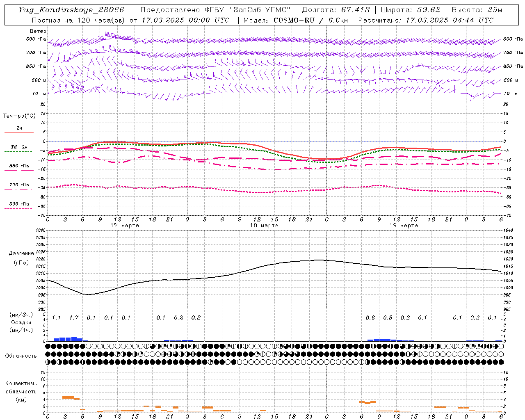Screen dimensions: 525x420
Task: Click the Рассчитано: 17.03.2025 04:44 UTC text
Action: 426,20
